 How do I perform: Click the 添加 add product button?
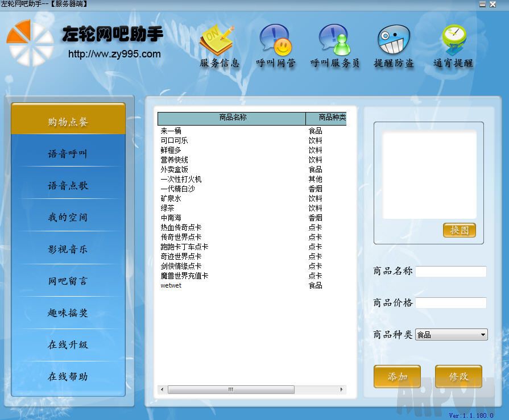[x=397, y=376]
